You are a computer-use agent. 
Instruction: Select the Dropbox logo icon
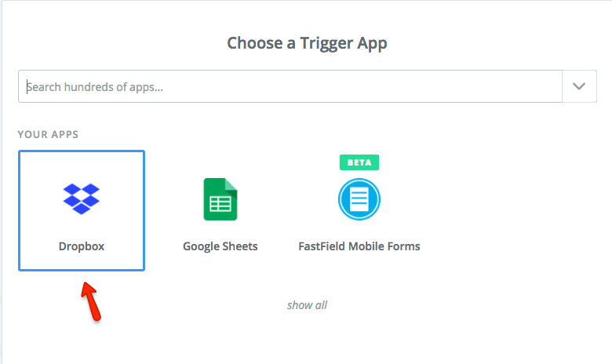(x=82, y=198)
